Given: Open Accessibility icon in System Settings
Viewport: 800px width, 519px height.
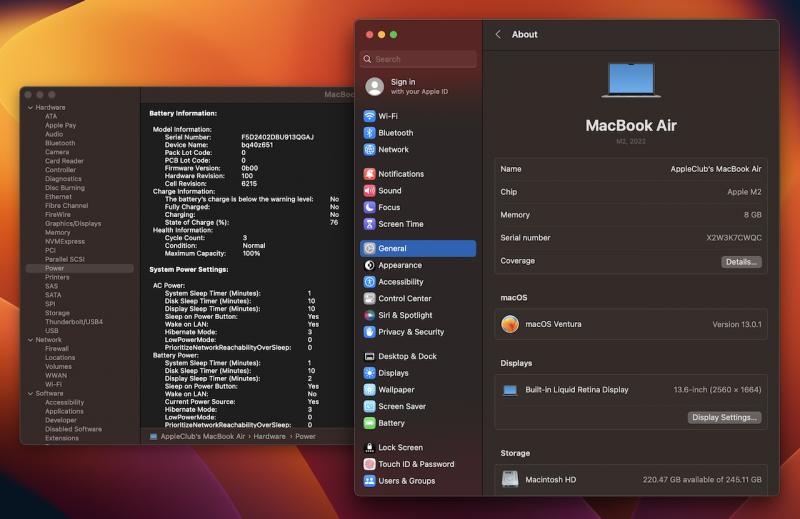Looking at the screenshot, I should [369, 282].
